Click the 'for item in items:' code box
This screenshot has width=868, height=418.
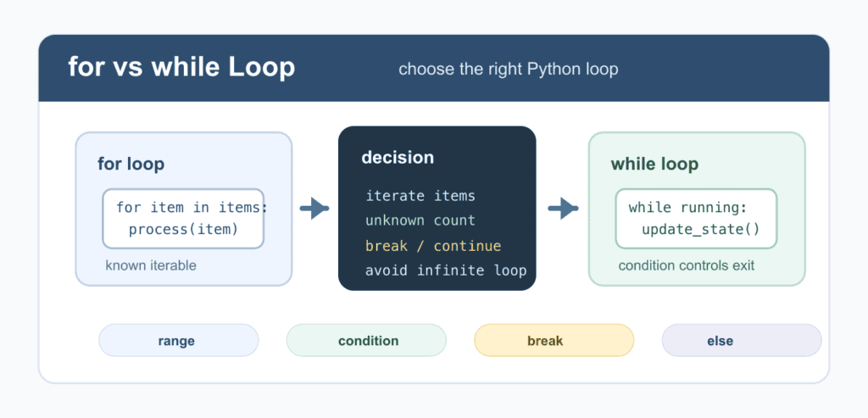click(183, 219)
